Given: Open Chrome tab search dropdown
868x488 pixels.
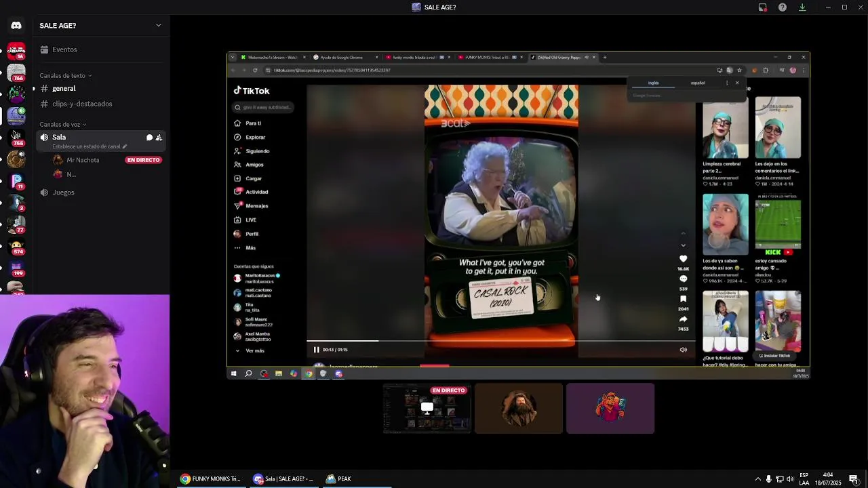Looking at the screenshot, I should 233,58.
